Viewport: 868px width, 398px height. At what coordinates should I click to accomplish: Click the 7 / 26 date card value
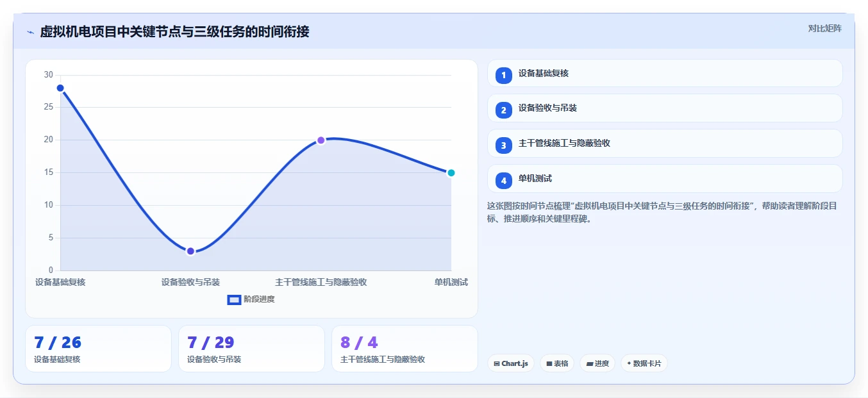tap(58, 342)
